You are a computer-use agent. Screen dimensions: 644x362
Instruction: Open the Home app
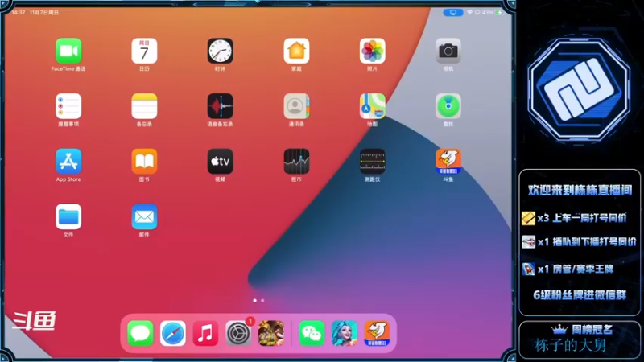(x=296, y=51)
